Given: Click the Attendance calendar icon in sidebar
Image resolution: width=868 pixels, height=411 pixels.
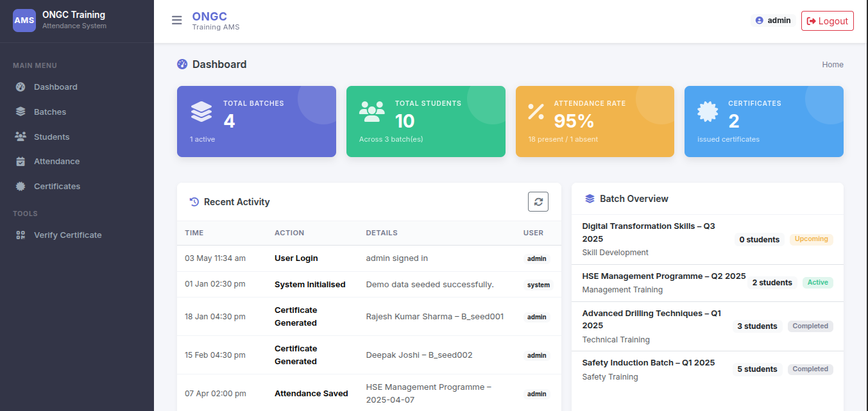Looking at the screenshot, I should [21, 162].
